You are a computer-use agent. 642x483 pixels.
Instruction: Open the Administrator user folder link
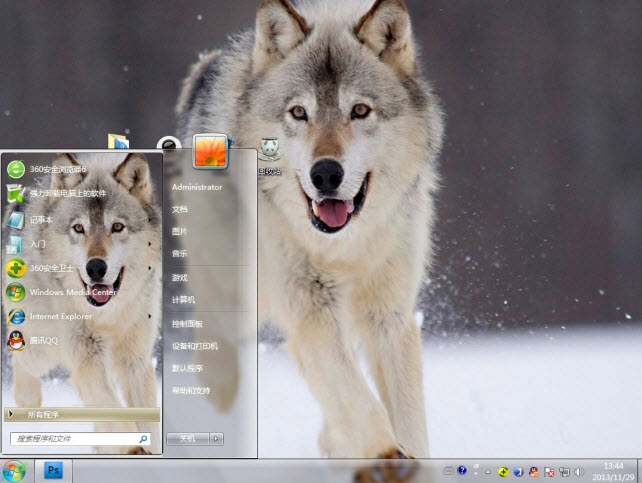196,187
